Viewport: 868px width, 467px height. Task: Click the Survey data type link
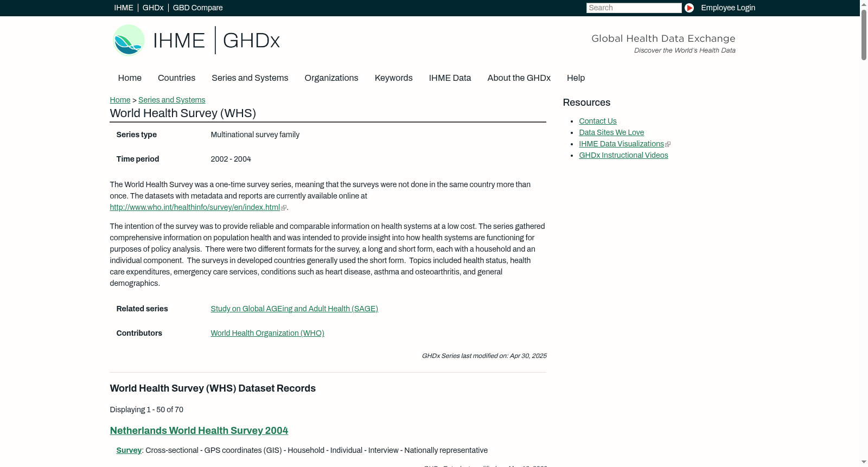(x=129, y=450)
